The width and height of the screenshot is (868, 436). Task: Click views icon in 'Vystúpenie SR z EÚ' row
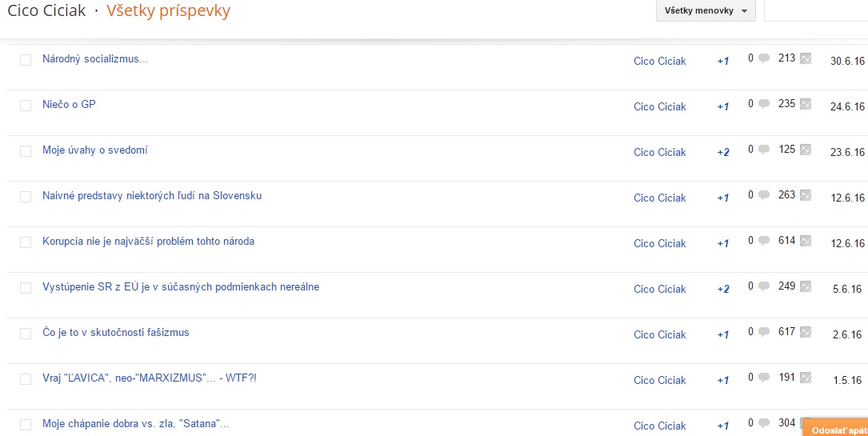point(806,286)
